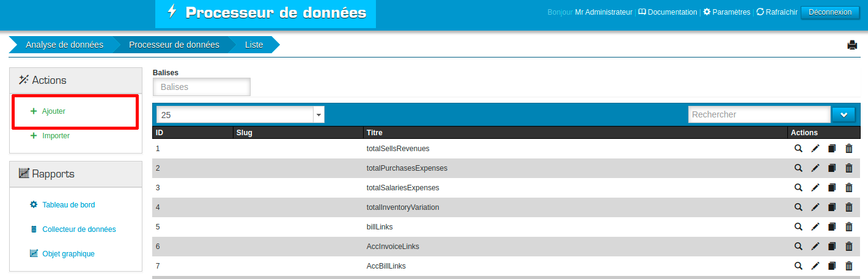Sort table by Titre column header
The height and width of the screenshot is (279, 868).
[375, 132]
